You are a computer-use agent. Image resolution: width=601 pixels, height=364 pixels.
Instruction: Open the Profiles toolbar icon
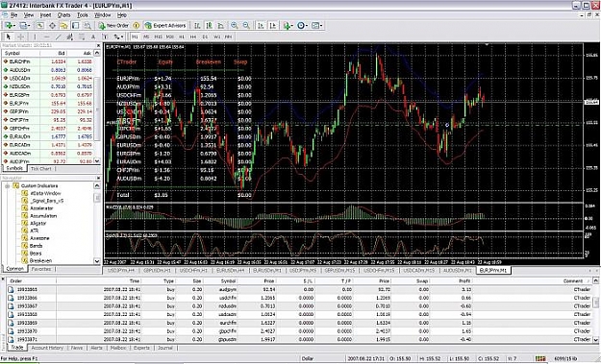pyautogui.click(x=25, y=26)
